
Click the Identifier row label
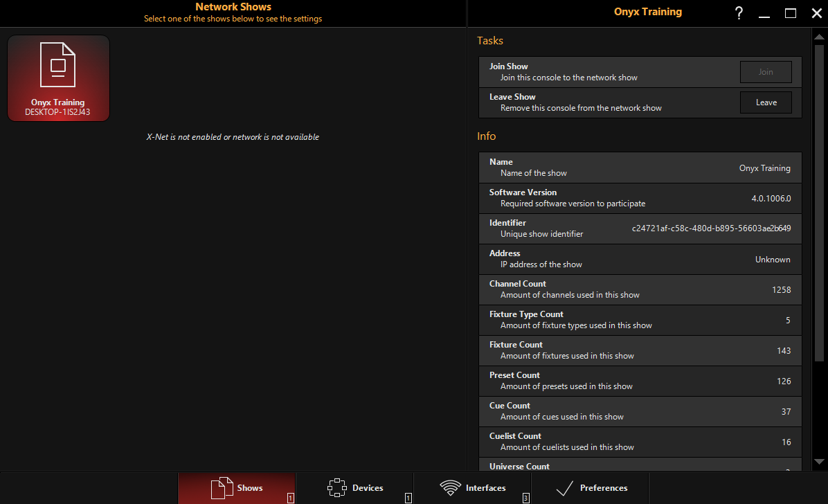point(507,223)
